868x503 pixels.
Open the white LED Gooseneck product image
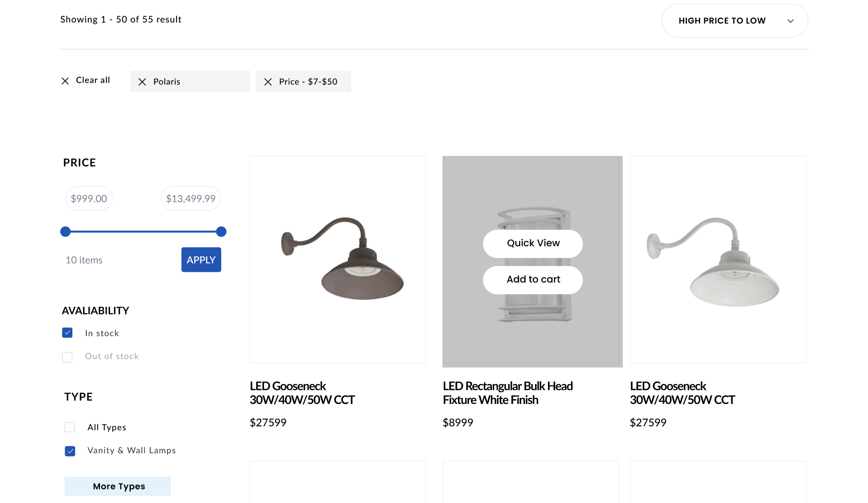(x=718, y=260)
